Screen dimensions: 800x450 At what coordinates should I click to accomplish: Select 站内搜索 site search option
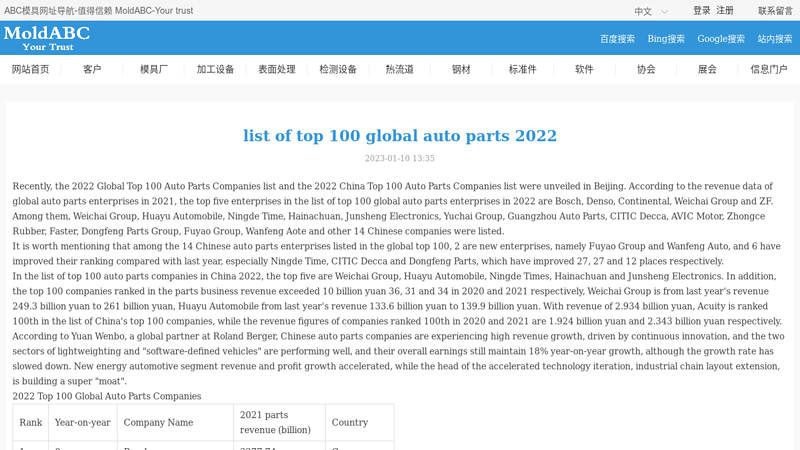tap(774, 39)
